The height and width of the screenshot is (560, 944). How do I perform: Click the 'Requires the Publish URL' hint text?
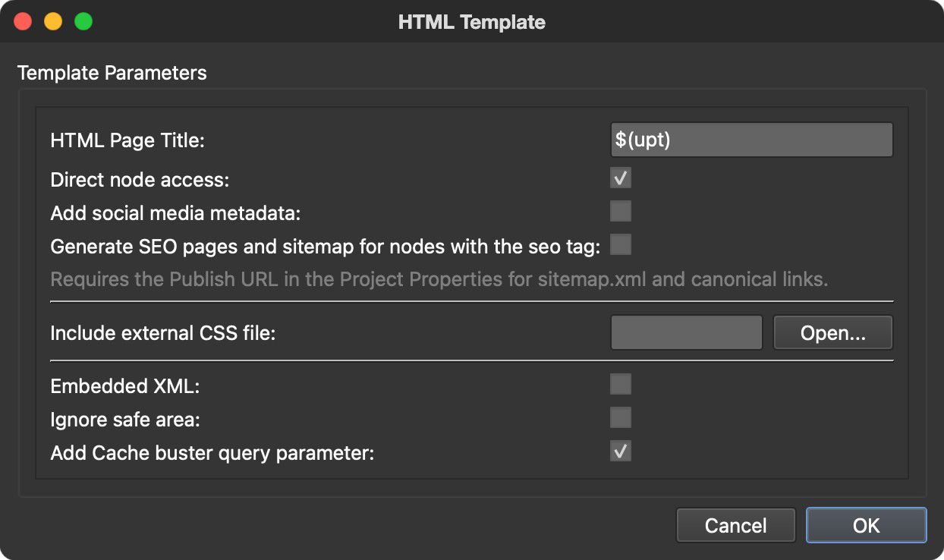tap(439, 279)
